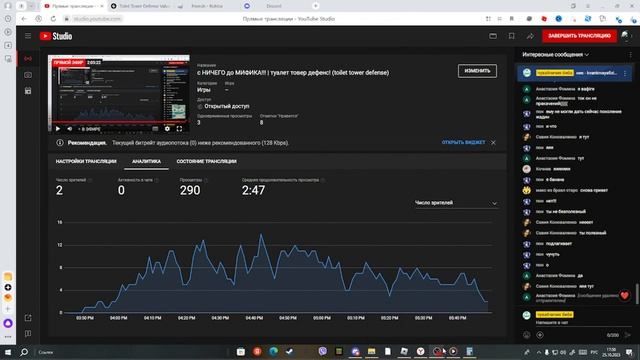Click the Число зрителей value 2

[x=60, y=190]
